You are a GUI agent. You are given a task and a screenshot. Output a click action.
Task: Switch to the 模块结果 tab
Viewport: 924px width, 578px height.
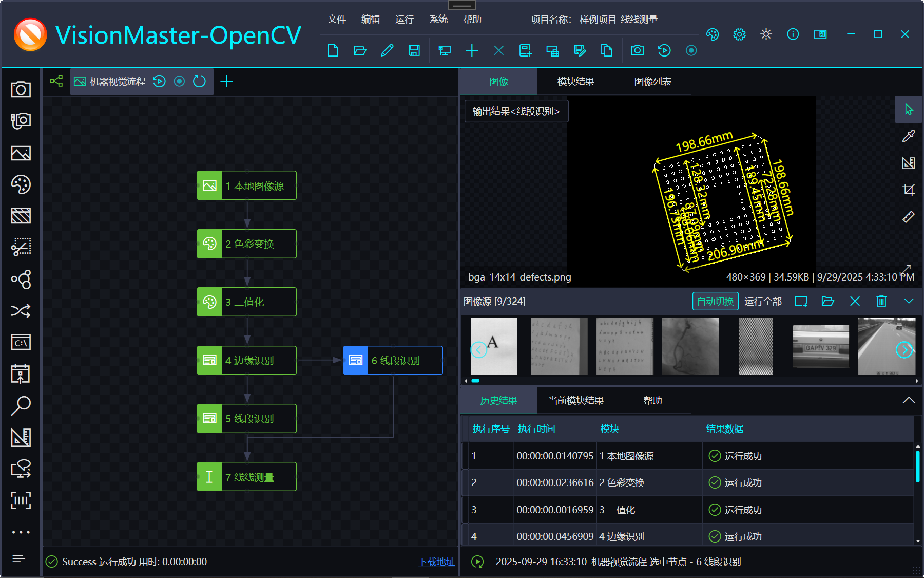coord(576,82)
